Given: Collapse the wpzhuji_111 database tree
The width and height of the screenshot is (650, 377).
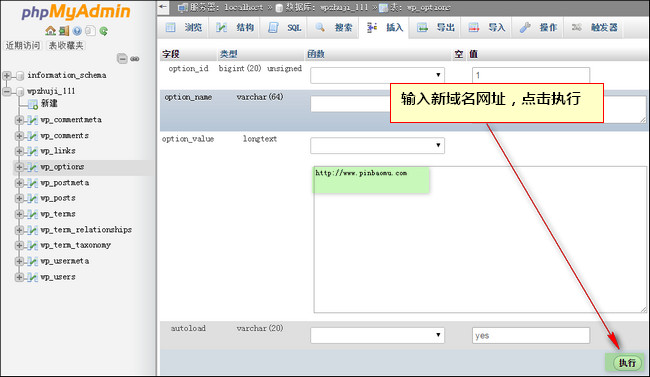Looking at the screenshot, I should [x=7, y=91].
